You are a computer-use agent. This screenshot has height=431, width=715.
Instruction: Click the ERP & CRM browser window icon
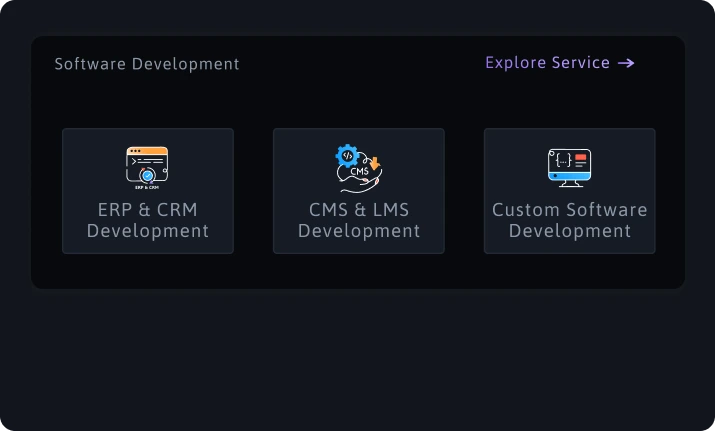point(147,167)
